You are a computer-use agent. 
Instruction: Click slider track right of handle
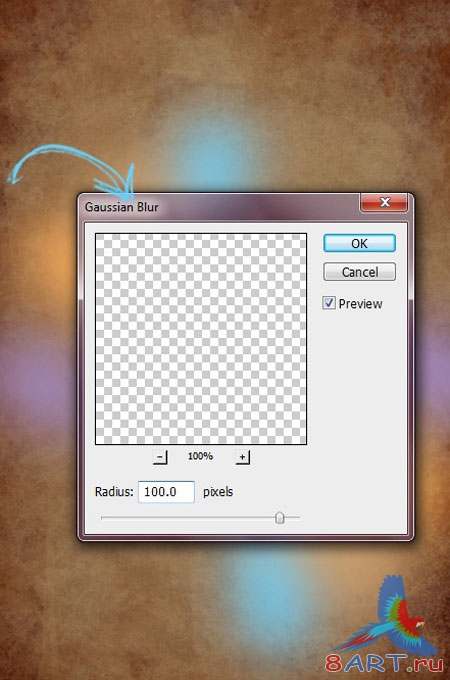292,518
